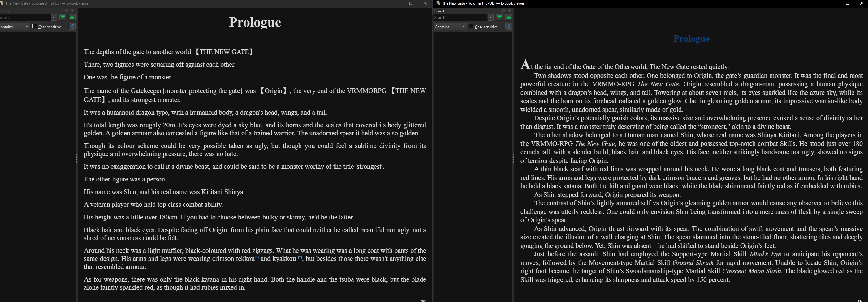Find previous match in Volume 01 search panel
Screen dimensions: 868x302
[72, 18]
